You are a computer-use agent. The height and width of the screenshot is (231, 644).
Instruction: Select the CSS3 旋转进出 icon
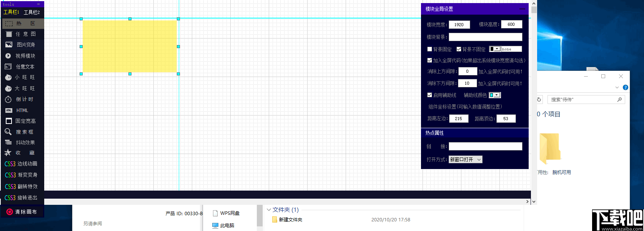click(x=10, y=198)
